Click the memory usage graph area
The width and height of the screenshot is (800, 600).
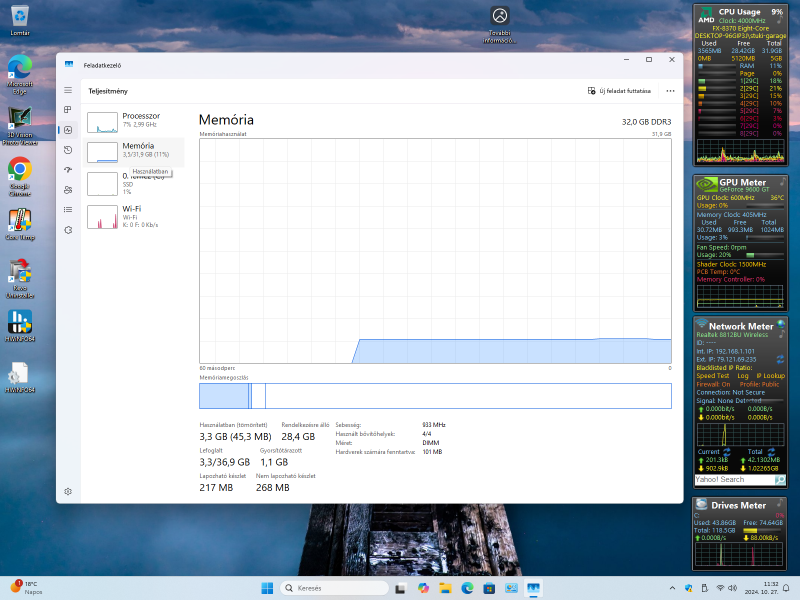click(435, 251)
